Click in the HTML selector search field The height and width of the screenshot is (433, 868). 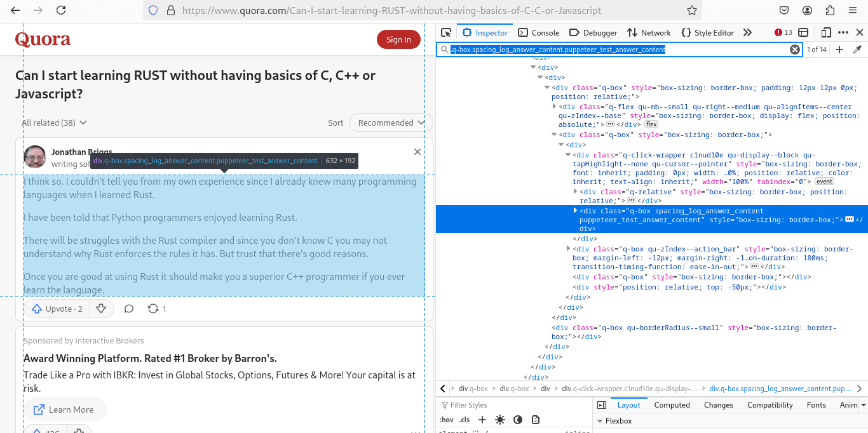pos(620,50)
